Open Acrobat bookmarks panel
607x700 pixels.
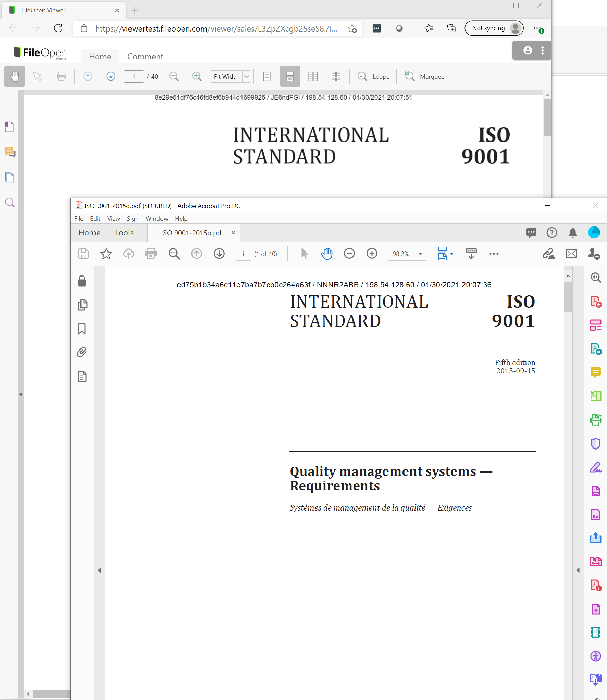pyautogui.click(x=82, y=329)
